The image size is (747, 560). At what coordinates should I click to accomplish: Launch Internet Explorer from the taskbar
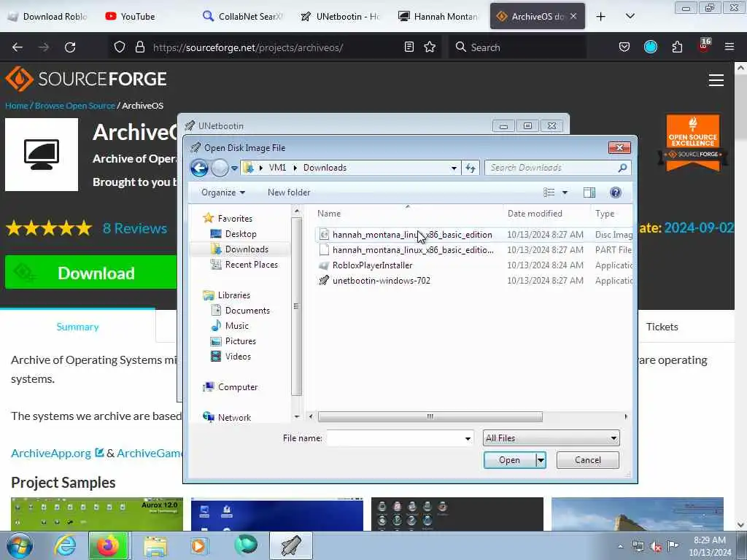64,545
